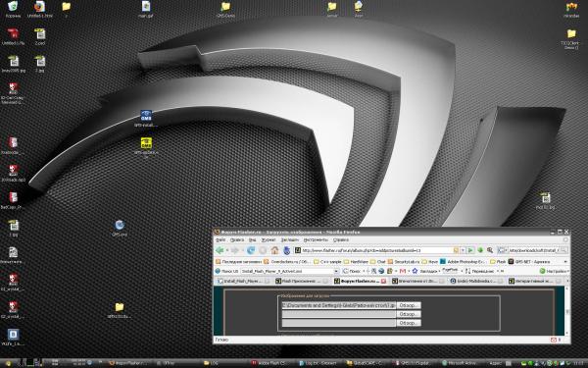Open C++ sample bookmark folder
This screenshot has height=368, width=588.
[327, 261]
